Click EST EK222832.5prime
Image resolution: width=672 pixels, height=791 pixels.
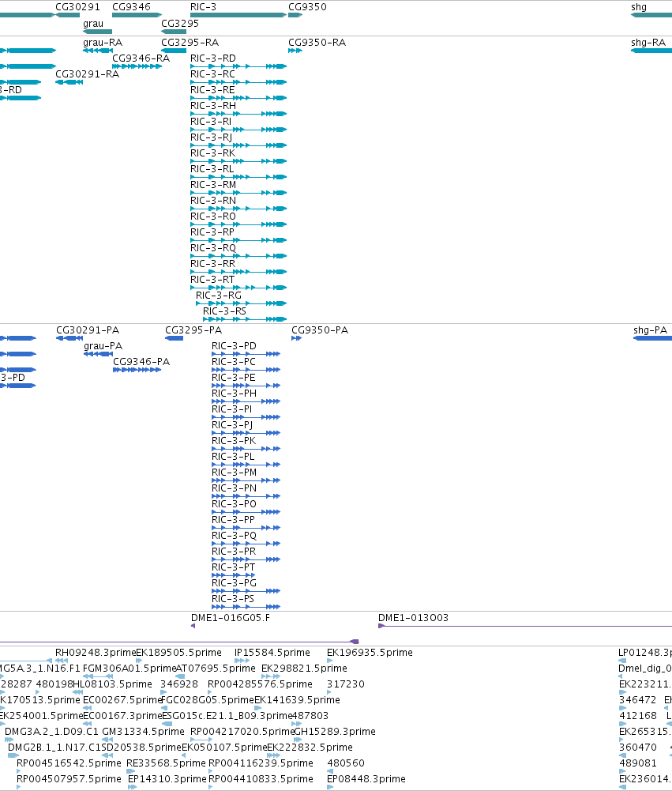[273, 755]
